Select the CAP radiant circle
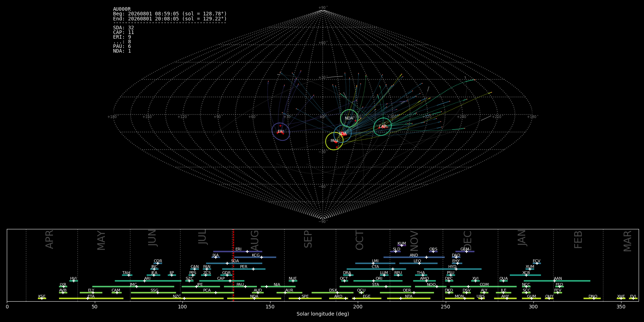Viewport: 644px width, 322px height. point(382,127)
